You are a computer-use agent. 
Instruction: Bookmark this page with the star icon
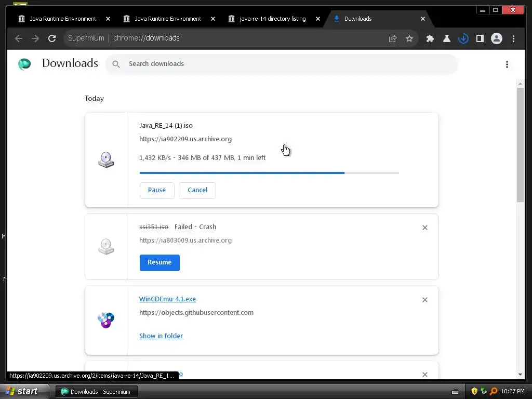pyautogui.click(x=409, y=38)
